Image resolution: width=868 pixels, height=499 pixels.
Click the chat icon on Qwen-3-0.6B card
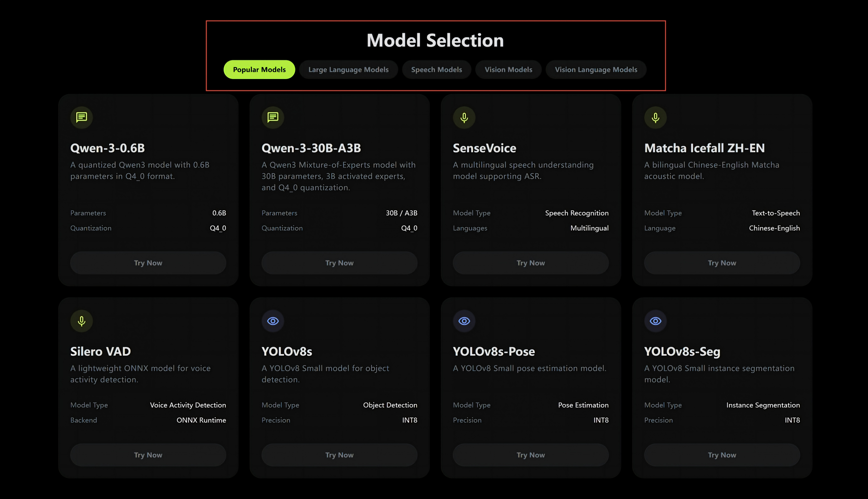pyautogui.click(x=81, y=118)
